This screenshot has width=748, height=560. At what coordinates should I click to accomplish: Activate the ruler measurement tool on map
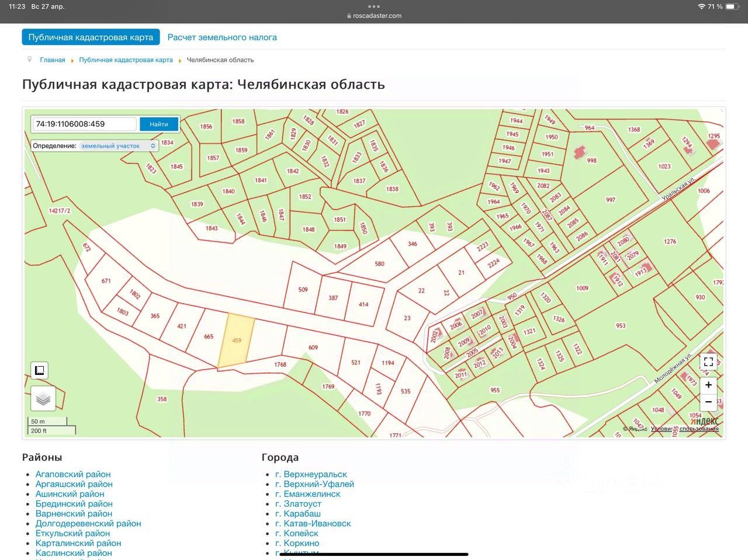(39, 371)
